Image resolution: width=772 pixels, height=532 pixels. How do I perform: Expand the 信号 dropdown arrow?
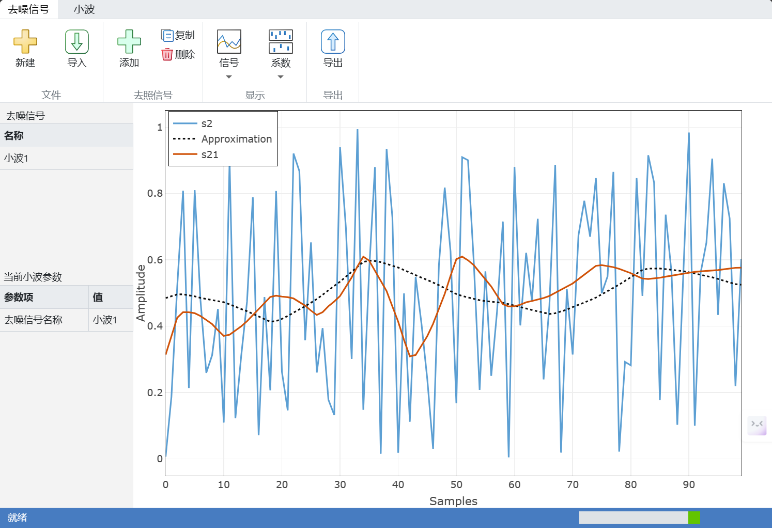[x=229, y=77]
